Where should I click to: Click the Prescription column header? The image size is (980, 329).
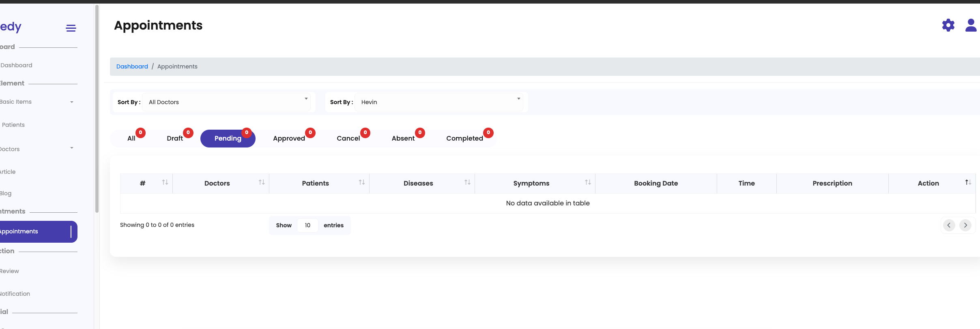point(832,183)
